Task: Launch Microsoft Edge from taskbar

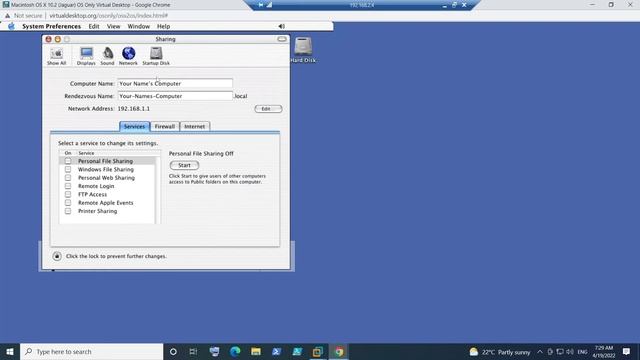Action: [235, 351]
